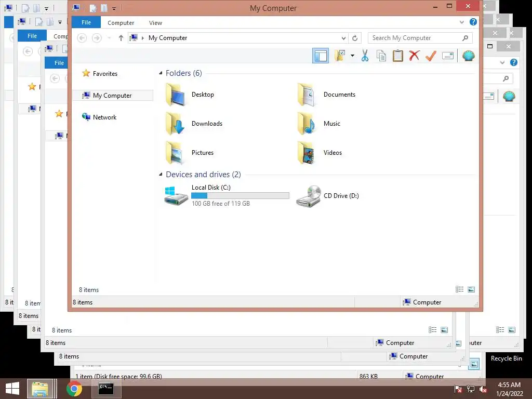Click the red X Delete icon

tap(414, 56)
